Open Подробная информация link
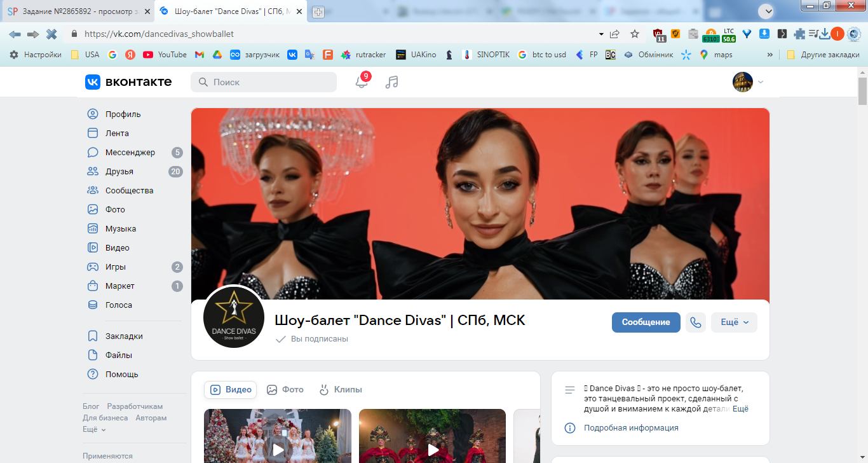The image size is (868, 463). click(631, 428)
